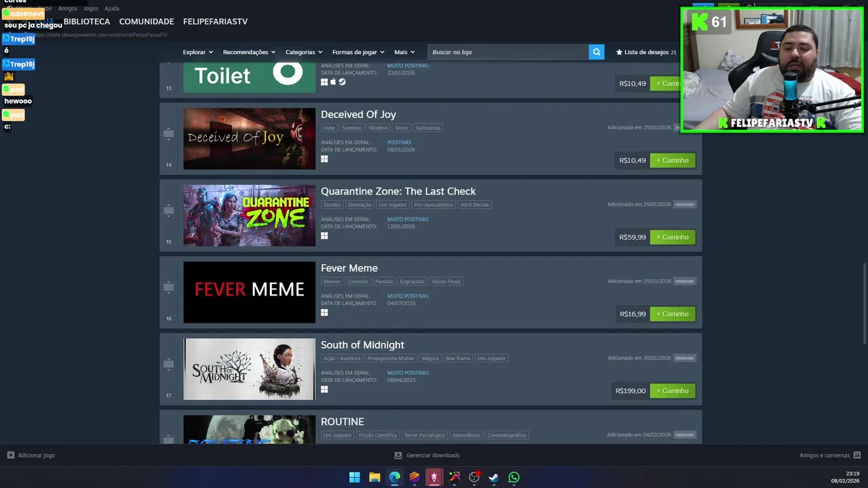868x488 pixels.
Task: Click Windows platform icon under Deceived Of Joy
Action: pos(324,159)
